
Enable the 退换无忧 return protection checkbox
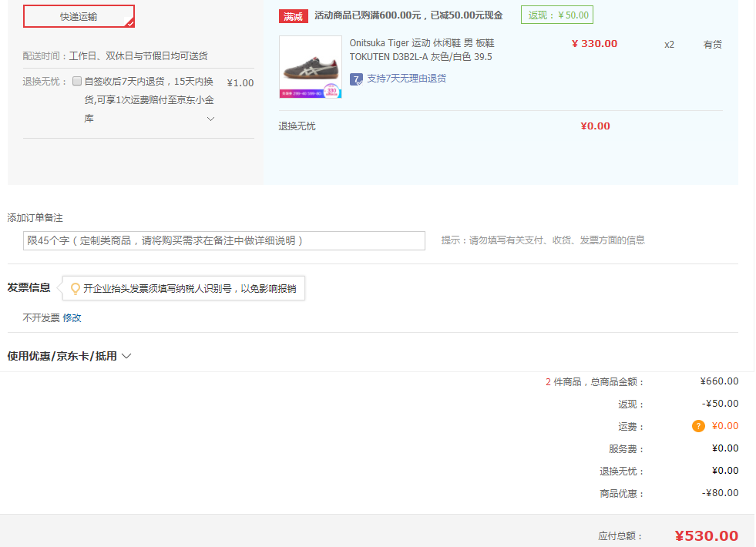point(76,81)
